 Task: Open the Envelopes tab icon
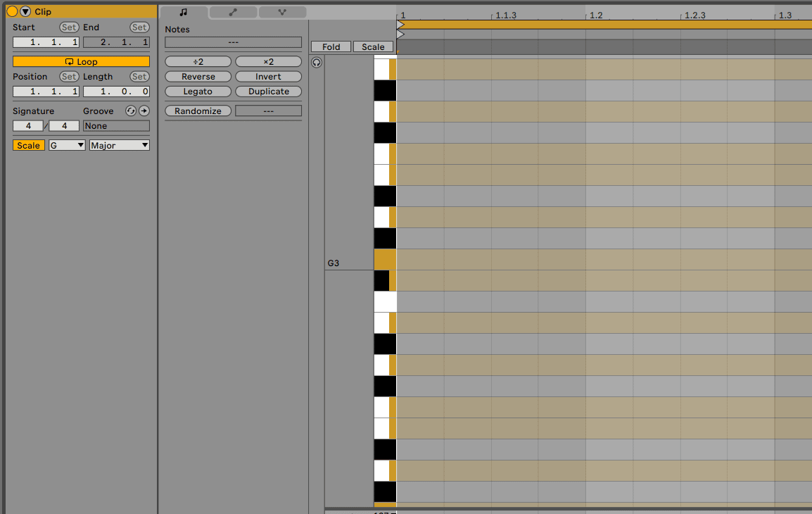pos(233,12)
